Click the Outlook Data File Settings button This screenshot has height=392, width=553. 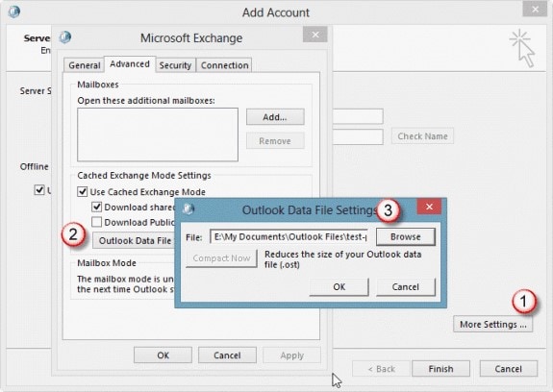134,240
